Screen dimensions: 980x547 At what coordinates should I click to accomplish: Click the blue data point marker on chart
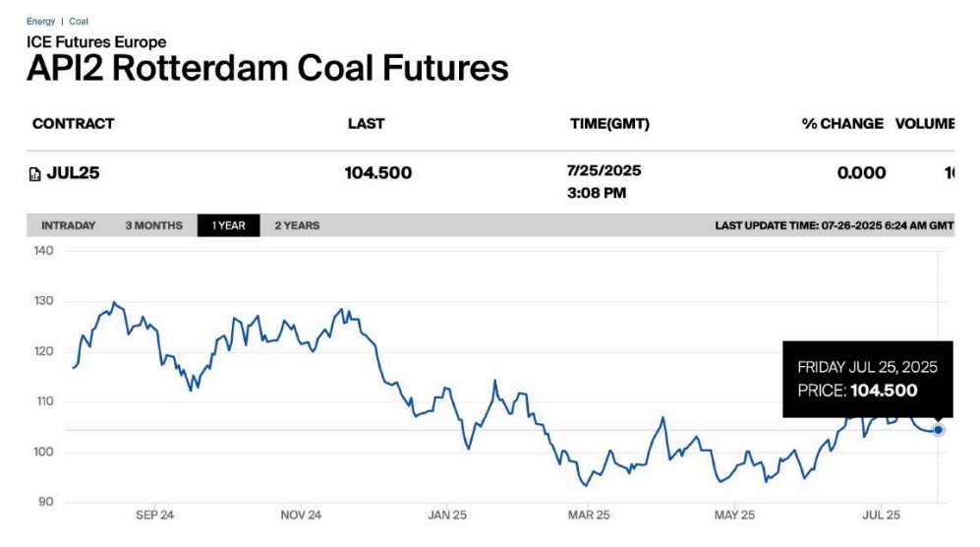(939, 430)
